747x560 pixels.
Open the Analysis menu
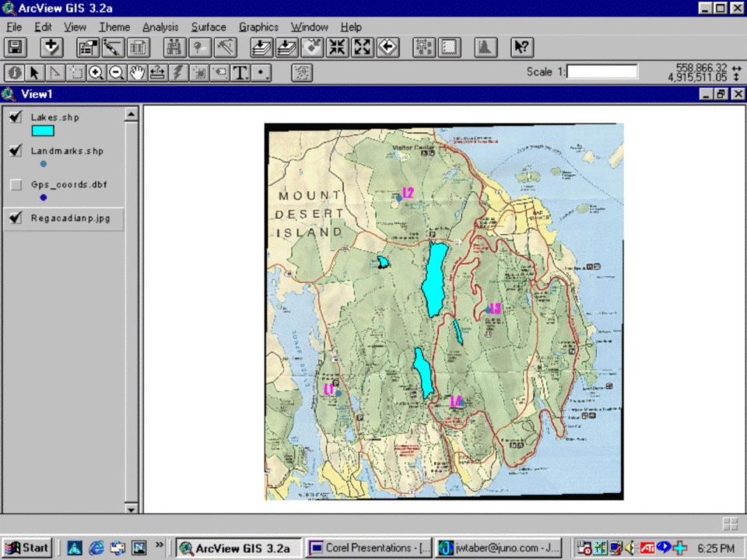click(160, 27)
